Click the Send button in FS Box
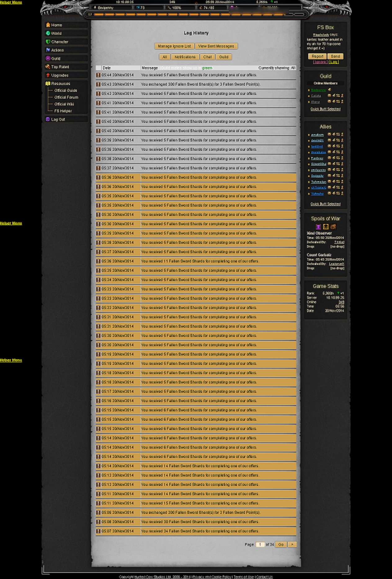The height and width of the screenshot is (579, 392). [x=335, y=56]
